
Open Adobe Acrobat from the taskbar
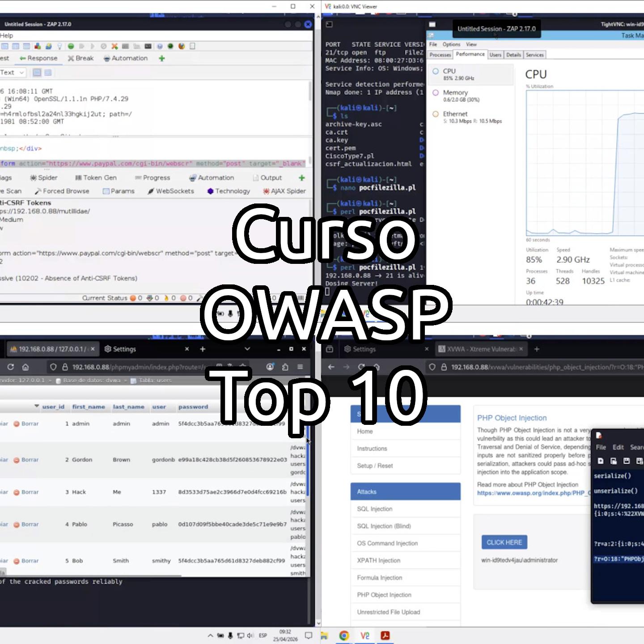coord(385,636)
